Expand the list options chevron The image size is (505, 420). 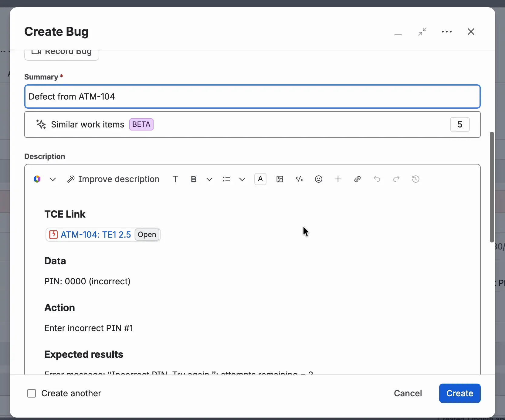(242, 179)
